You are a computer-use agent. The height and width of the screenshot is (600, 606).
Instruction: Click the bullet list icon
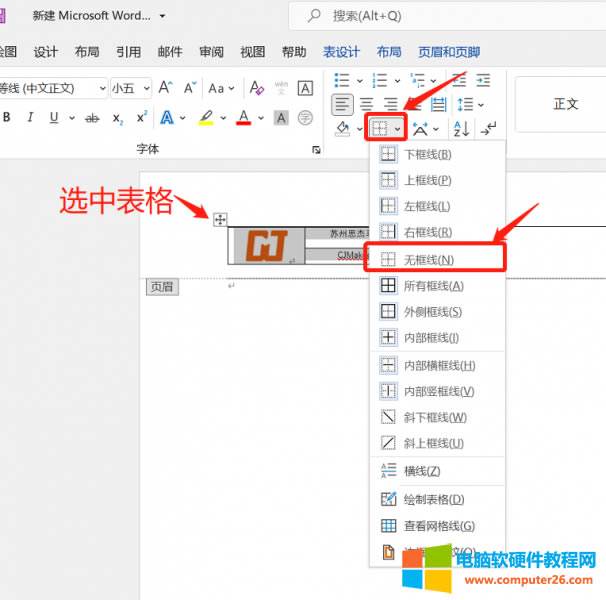[x=342, y=80]
